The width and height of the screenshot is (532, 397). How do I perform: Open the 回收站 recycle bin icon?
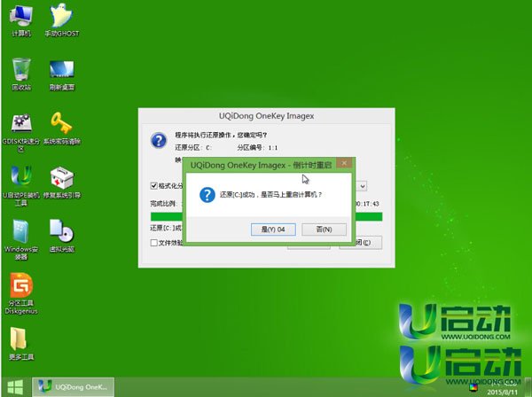click(21, 74)
